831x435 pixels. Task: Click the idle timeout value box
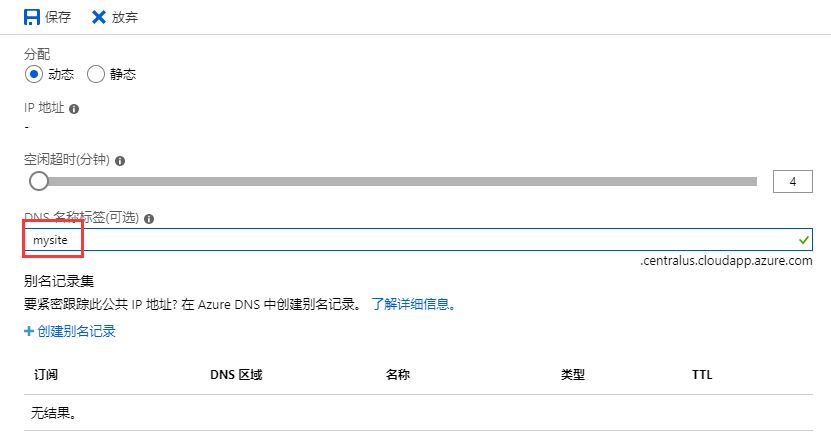pos(792,181)
